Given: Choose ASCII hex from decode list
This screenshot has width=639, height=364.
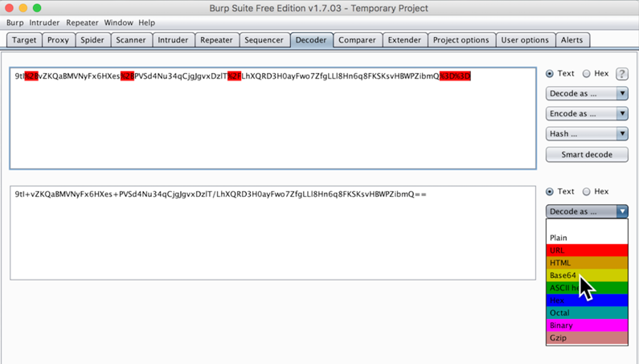Looking at the screenshot, I should click(587, 288).
